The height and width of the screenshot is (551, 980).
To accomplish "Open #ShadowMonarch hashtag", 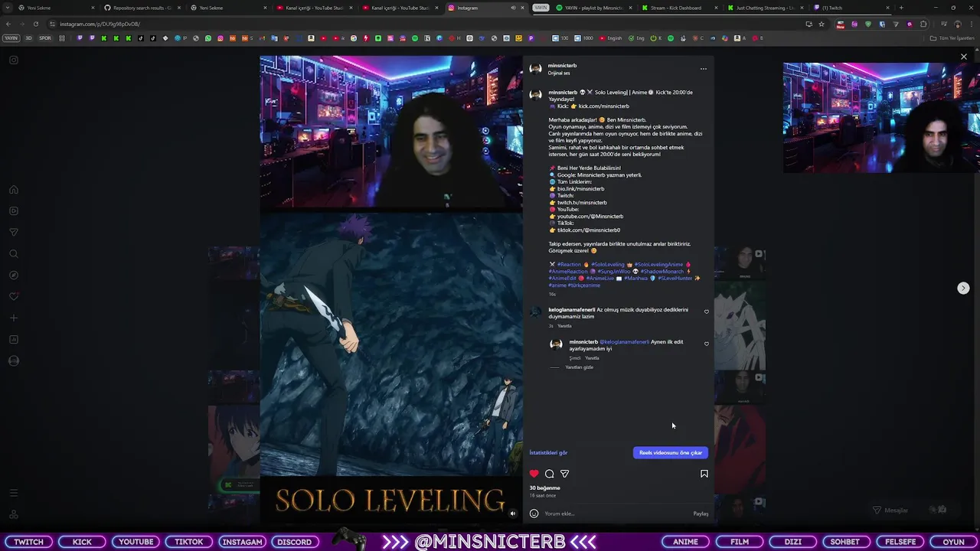I will click(x=662, y=272).
